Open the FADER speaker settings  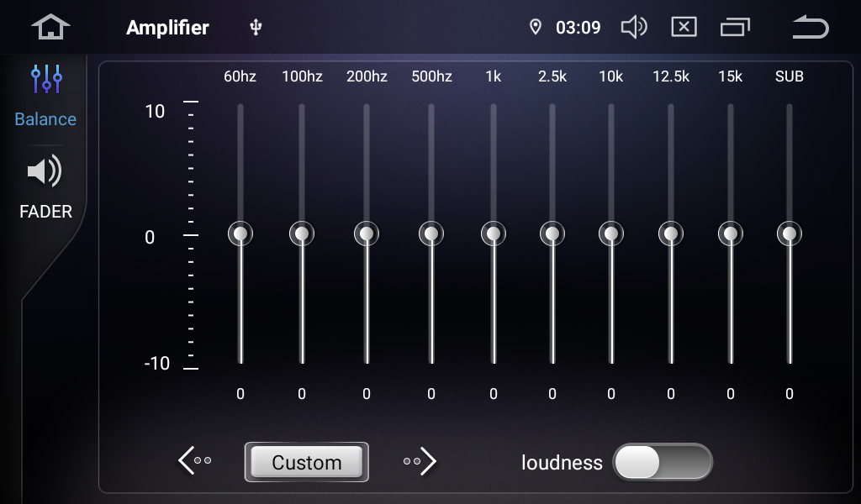[45, 187]
